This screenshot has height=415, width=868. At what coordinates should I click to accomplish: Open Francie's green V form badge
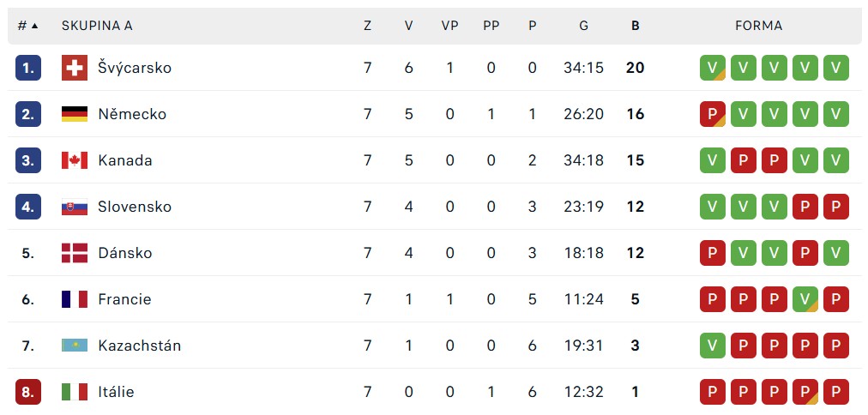[x=805, y=299]
